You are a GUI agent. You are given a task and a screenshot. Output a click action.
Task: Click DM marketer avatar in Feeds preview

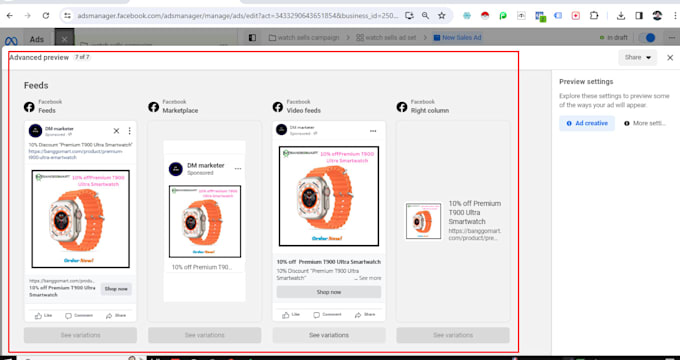pyautogui.click(x=35, y=131)
